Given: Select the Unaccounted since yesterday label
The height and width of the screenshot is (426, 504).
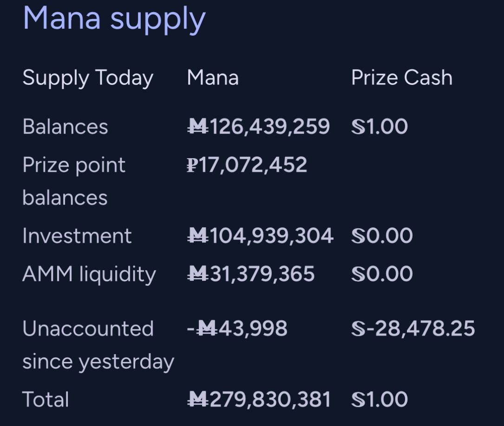Looking at the screenshot, I should (98, 345).
